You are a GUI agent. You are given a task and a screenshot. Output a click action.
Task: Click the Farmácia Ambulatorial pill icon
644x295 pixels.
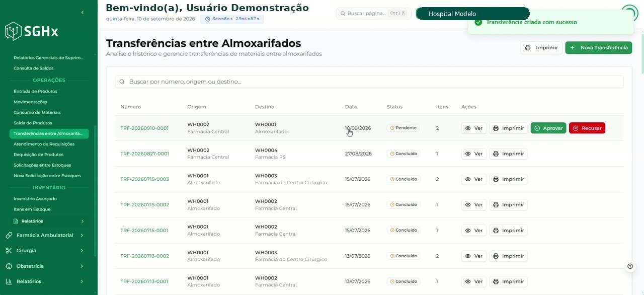[9, 235]
